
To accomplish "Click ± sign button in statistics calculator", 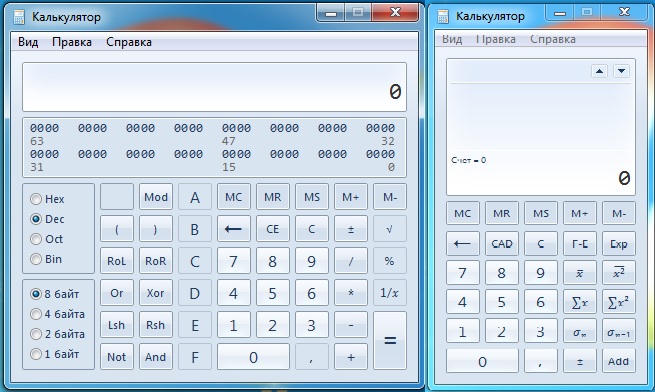I will pyautogui.click(x=580, y=361).
